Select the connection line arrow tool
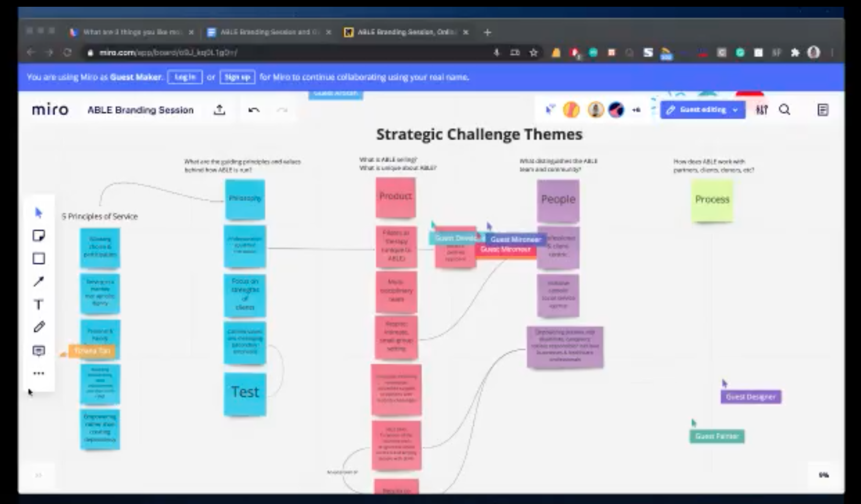This screenshot has height=504, width=861. pyautogui.click(x=39, y=282)
